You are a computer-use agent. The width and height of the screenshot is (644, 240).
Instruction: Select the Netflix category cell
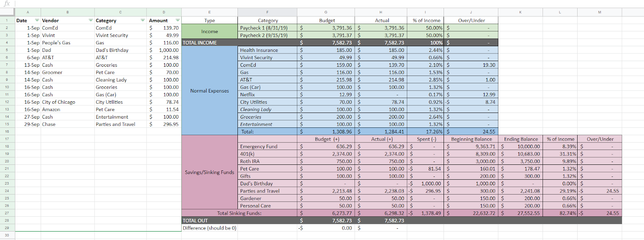(267, 94)
